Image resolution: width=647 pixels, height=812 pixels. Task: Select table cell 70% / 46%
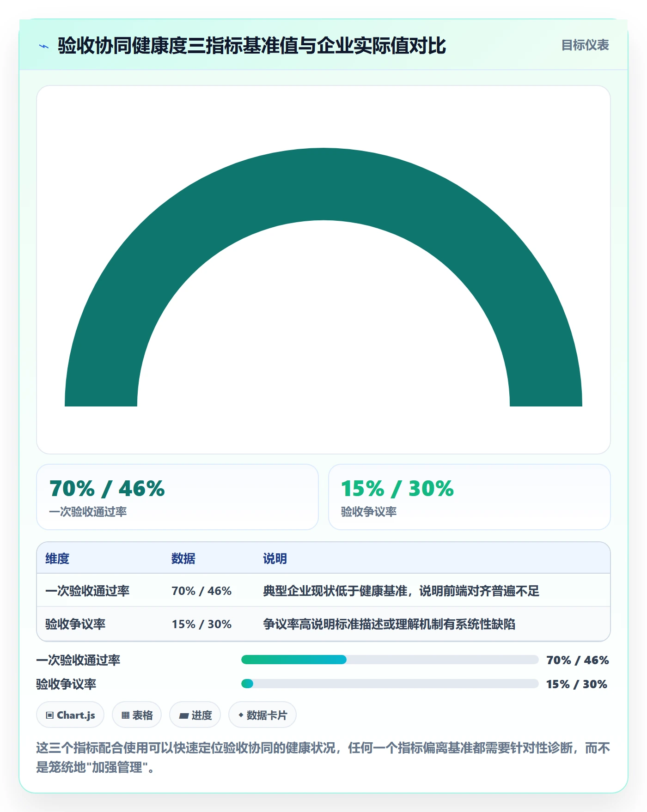coord(201,591)
